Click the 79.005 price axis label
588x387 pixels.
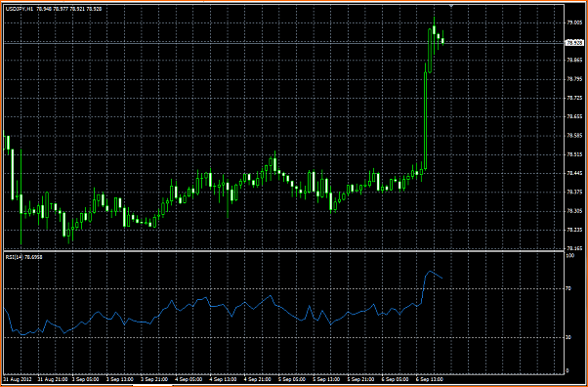(x=573, y=22)
